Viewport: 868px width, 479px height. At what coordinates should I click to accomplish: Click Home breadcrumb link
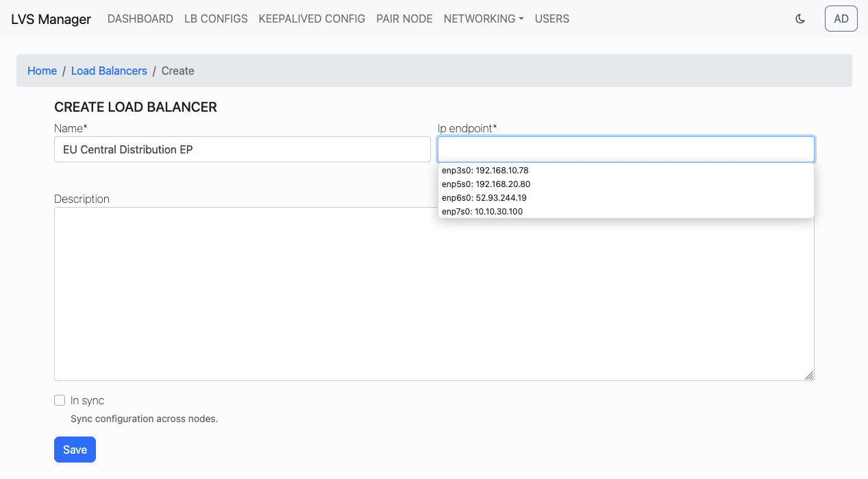[x=42, y=71]
